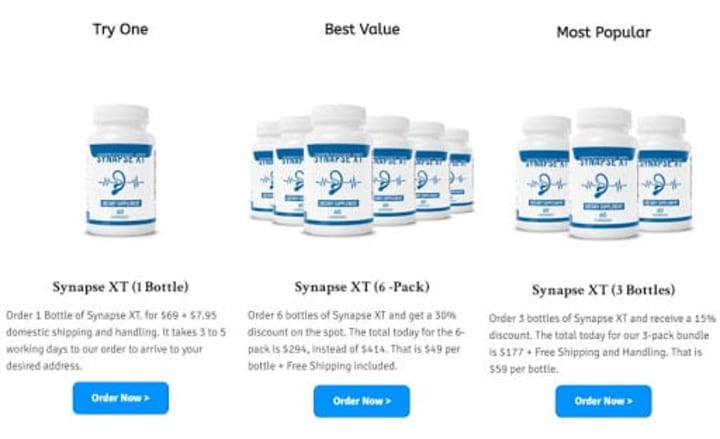Open the Synapse XT (1 Bottle) title
The width and height of the screenshot is (720, 439).
click(120, 287)
